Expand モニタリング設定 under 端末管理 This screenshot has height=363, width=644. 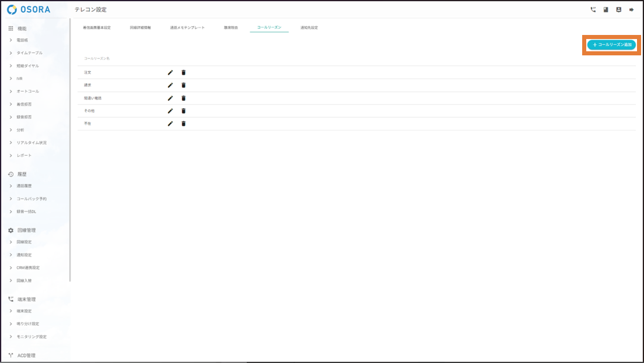30,336
